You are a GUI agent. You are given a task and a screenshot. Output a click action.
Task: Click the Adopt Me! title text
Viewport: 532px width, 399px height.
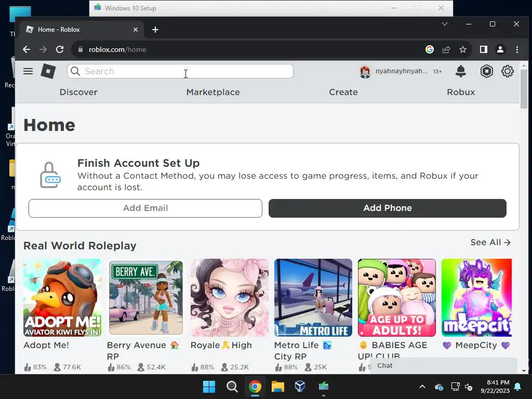46,345
